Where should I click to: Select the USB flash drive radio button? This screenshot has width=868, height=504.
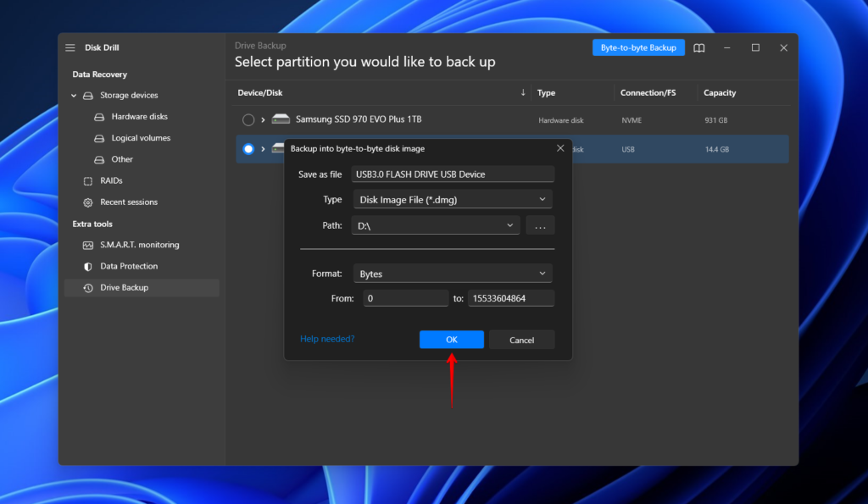[248, 148]
